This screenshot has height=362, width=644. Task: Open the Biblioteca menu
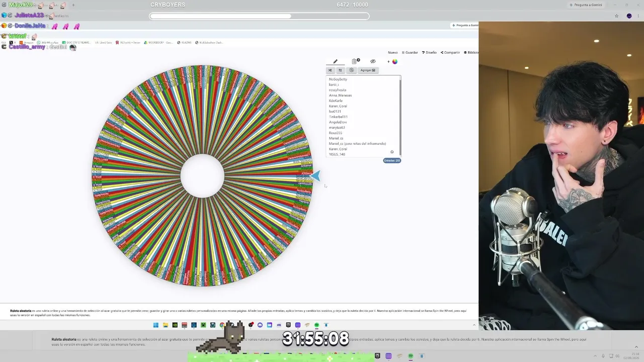pos(471,52)
